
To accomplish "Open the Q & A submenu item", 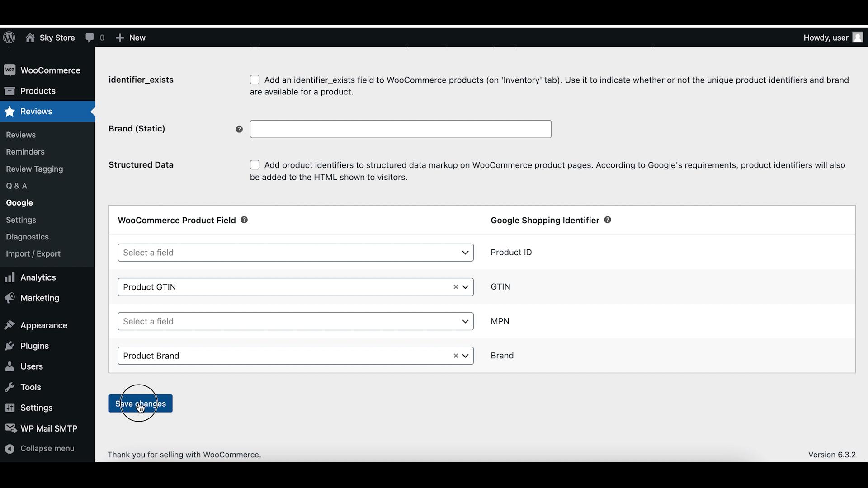I will click(17, 186).
